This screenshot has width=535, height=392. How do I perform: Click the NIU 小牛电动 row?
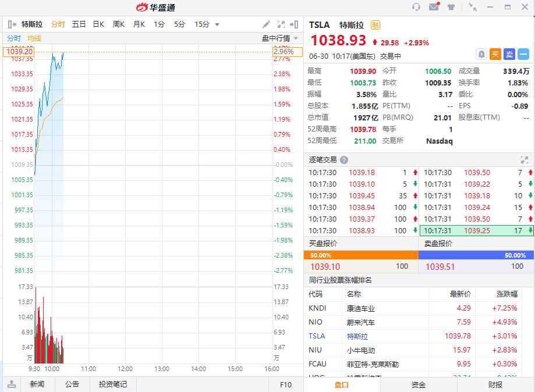click(x=413, y=350)
